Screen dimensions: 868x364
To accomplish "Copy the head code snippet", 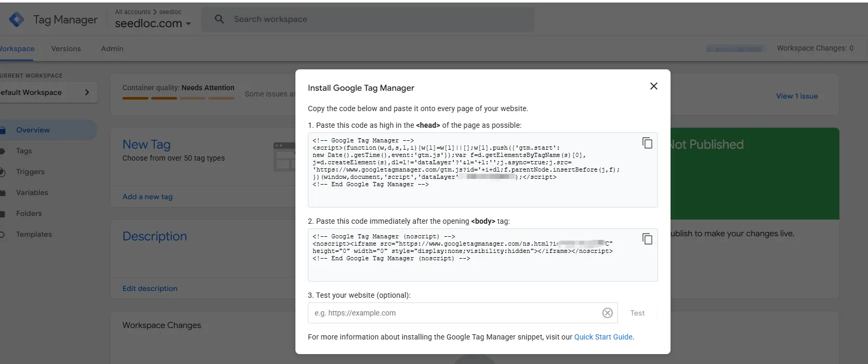I will coord(647,143).
